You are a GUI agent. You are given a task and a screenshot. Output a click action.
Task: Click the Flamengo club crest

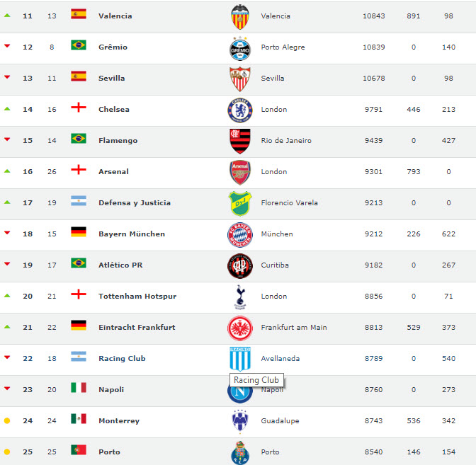240,141
